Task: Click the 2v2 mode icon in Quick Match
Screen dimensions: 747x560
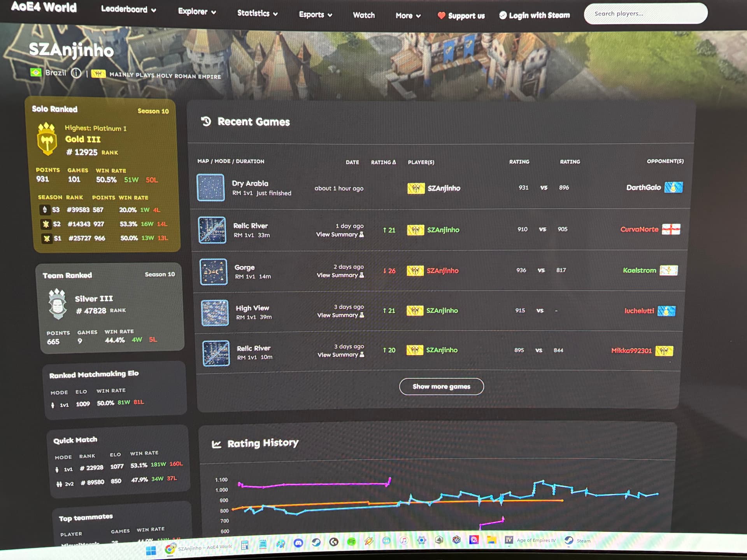Action: click(x=59, y=484)
